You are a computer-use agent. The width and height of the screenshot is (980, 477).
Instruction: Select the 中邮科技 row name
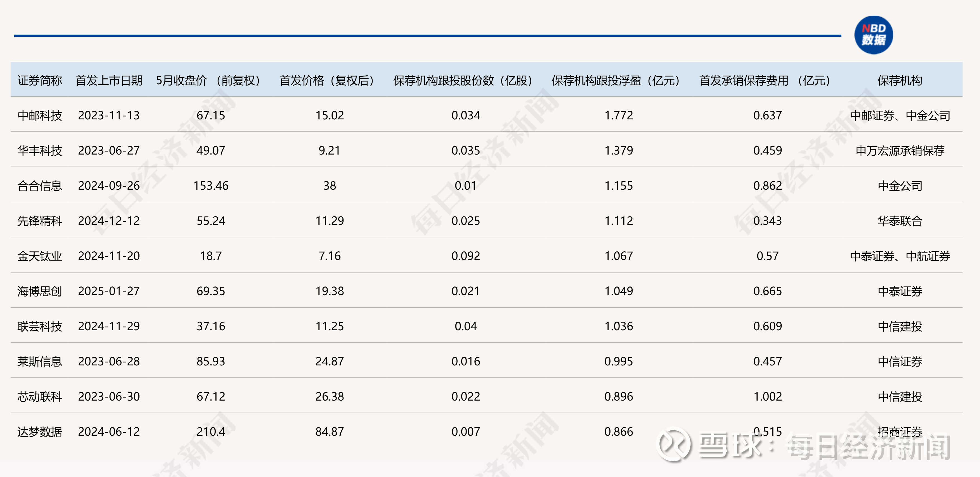(x=40, y=115)
